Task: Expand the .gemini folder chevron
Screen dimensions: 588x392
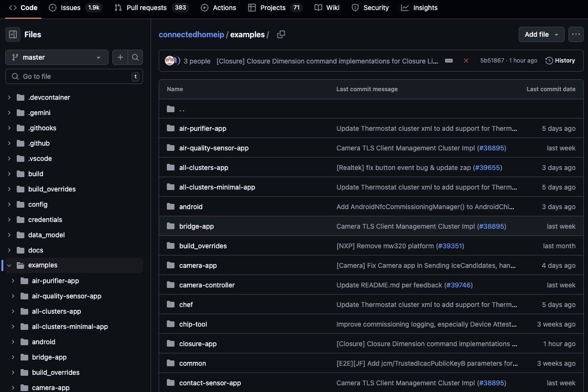Action: coord(9,113)
